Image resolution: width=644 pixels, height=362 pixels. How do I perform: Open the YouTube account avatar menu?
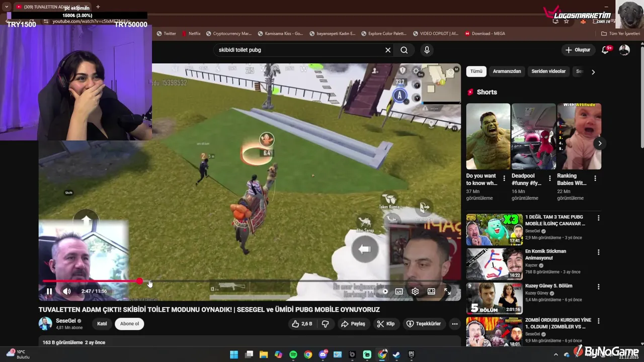[624, 50]
